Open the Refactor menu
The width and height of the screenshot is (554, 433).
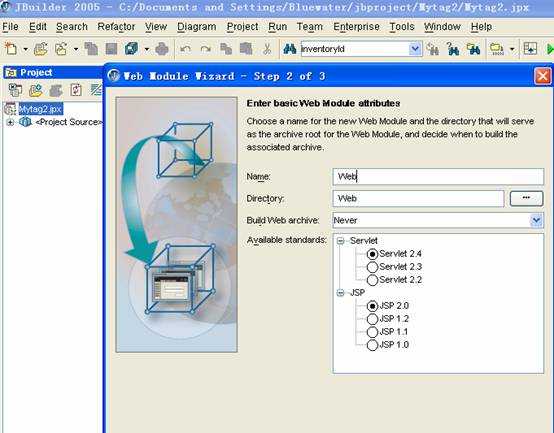[116, 27]
